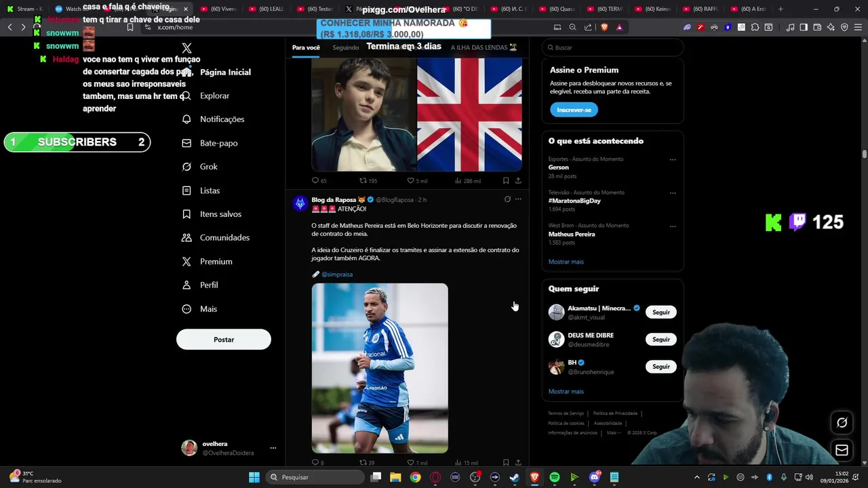The width and height of the screenshot is (868, 488).
Task: Expand the Mais menu
Action: click(x=199, y=309)
